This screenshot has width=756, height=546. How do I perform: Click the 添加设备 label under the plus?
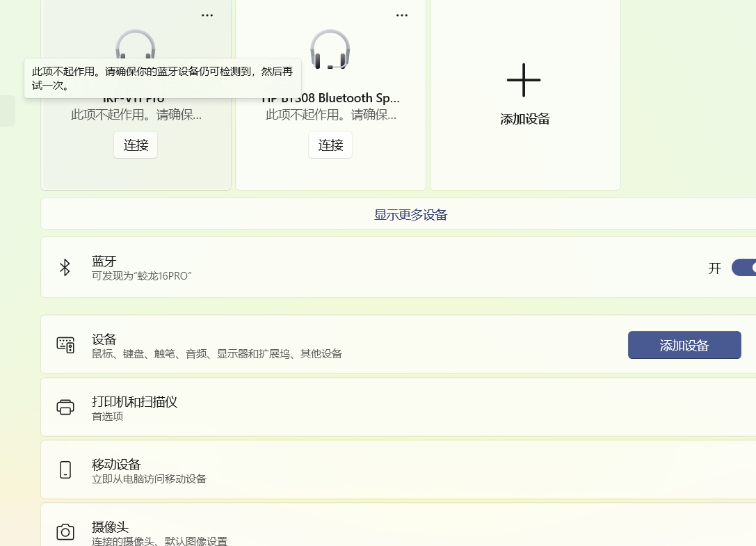[x=525, y=119]
